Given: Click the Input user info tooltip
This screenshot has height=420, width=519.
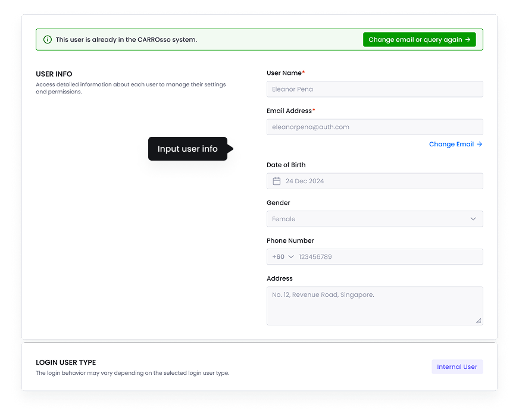Looking at the screenshot, I should 188,149.
